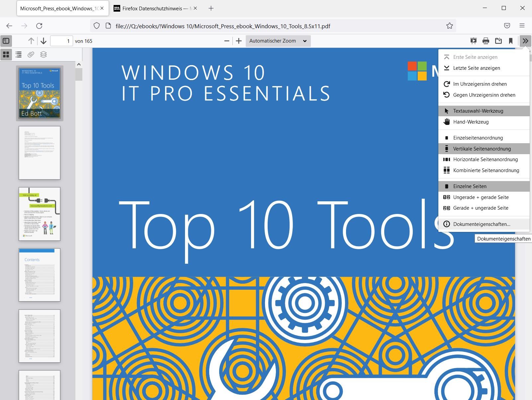Viewport: 532px width, 400px height.
Task: Show document outline in sidebar
Action: [x=19, y=54]
